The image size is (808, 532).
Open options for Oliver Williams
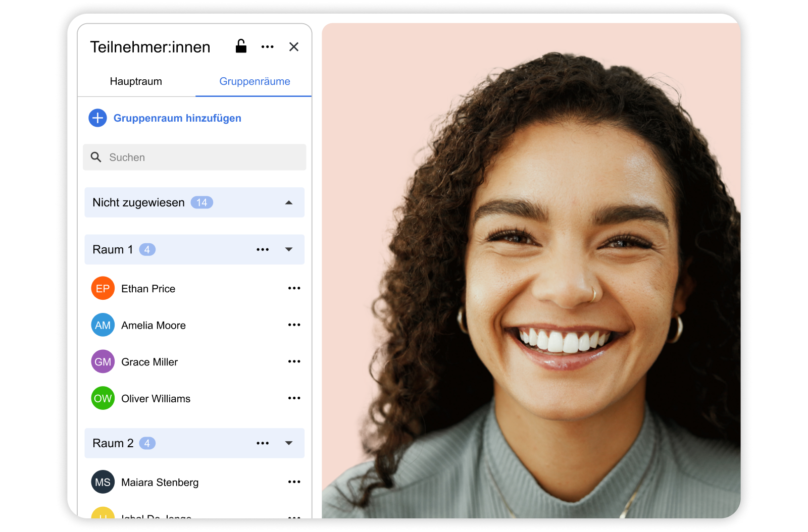pyautogui.click(x=294, y=398)
